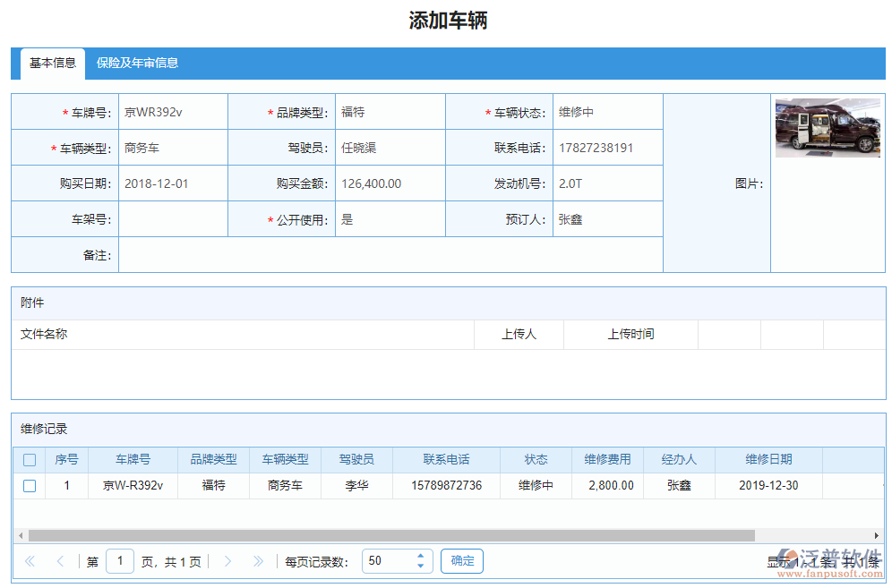This screenshot has width=892, height=588.
Task: Click the horizontal scrollbar right arrow
Action: 879,535
